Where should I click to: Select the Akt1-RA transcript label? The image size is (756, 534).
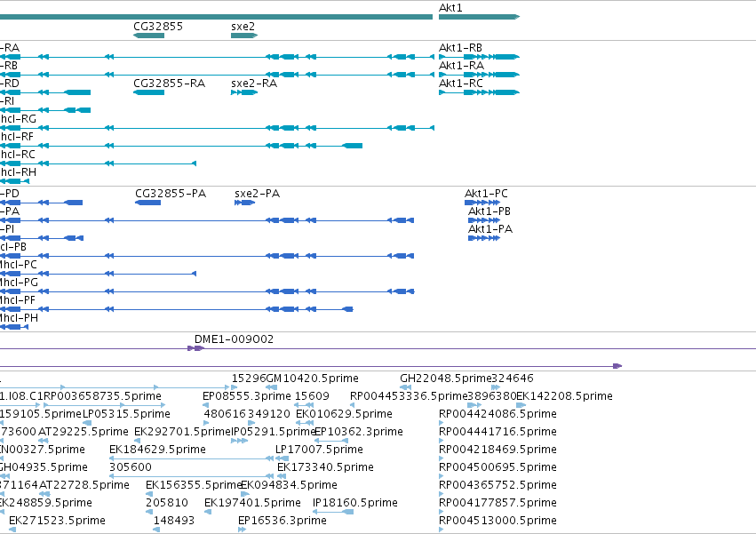[461, 66]
